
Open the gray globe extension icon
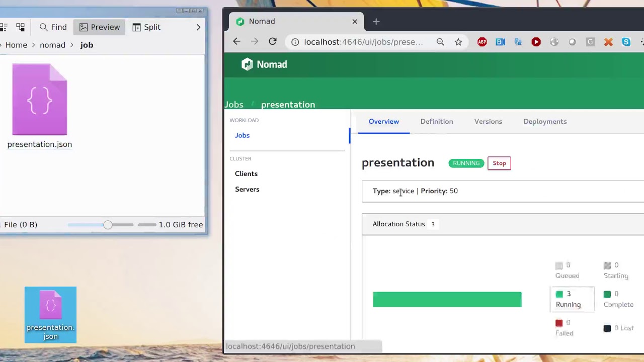(x=554, y=42)
